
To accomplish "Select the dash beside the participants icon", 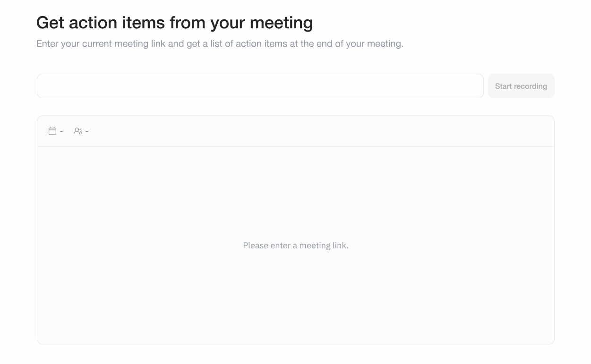I will [87, 131].
